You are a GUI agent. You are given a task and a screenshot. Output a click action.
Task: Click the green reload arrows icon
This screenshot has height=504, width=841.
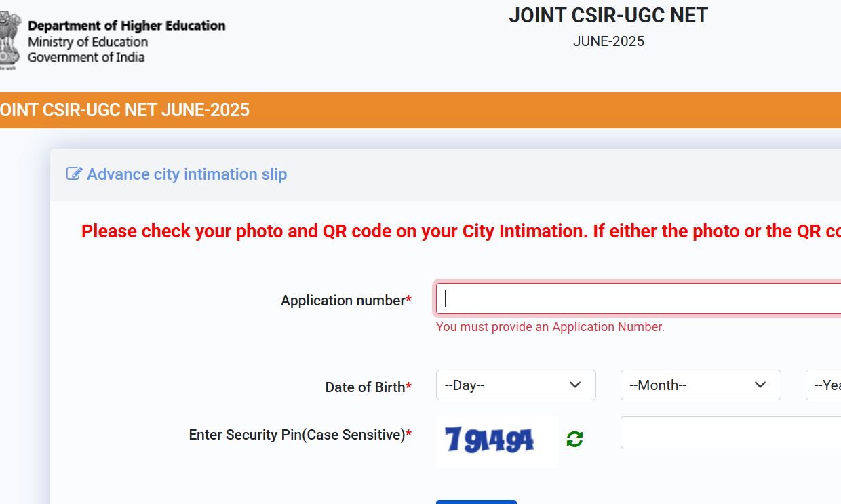(574, 438)
